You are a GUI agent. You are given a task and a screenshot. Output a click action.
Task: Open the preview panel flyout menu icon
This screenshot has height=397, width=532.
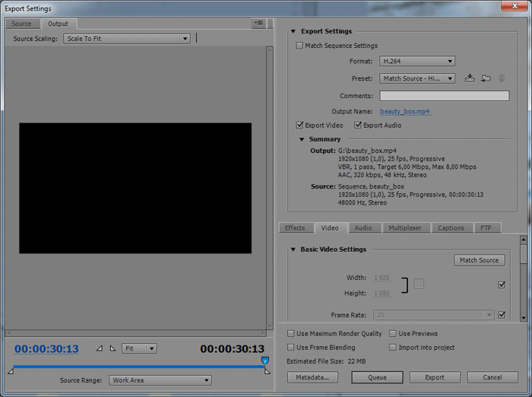tap(259, 24)
